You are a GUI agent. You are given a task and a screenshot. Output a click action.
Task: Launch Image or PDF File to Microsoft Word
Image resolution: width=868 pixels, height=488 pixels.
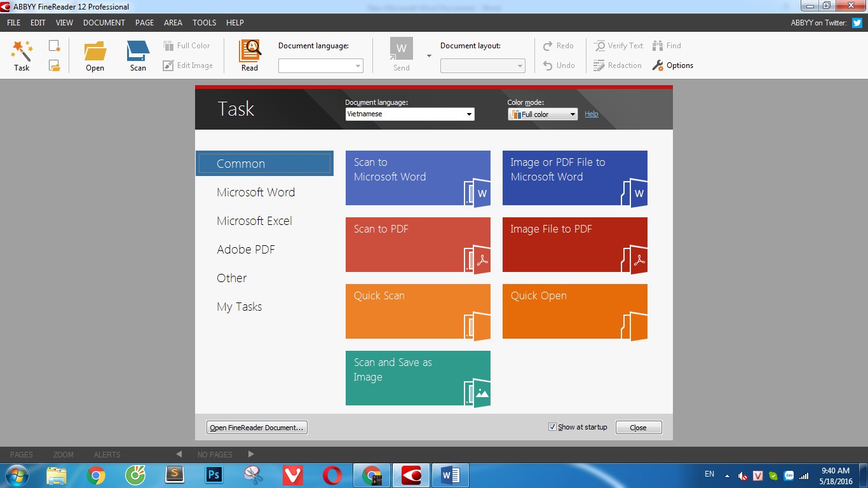point(574,178)
